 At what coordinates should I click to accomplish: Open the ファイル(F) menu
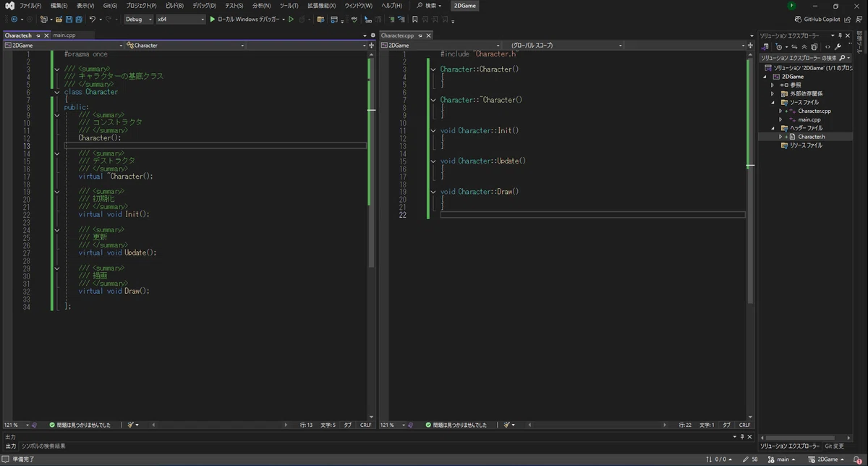click(30, 6)
